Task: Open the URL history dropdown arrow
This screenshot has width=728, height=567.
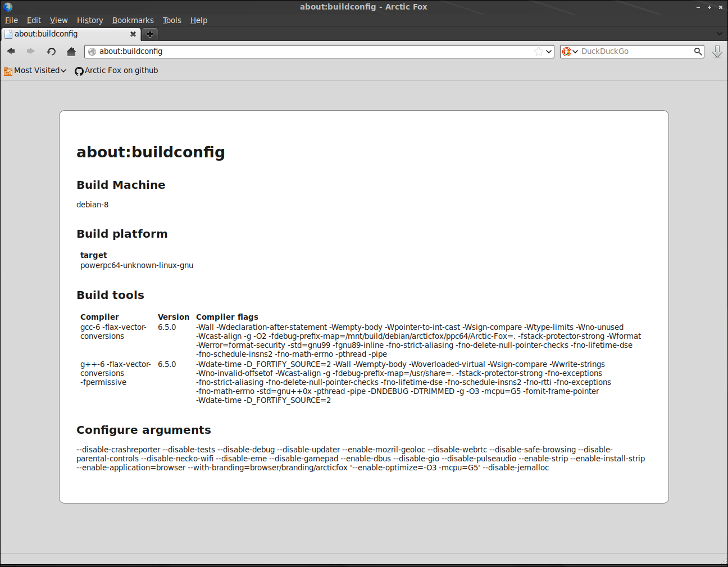Action: point(549,51)
